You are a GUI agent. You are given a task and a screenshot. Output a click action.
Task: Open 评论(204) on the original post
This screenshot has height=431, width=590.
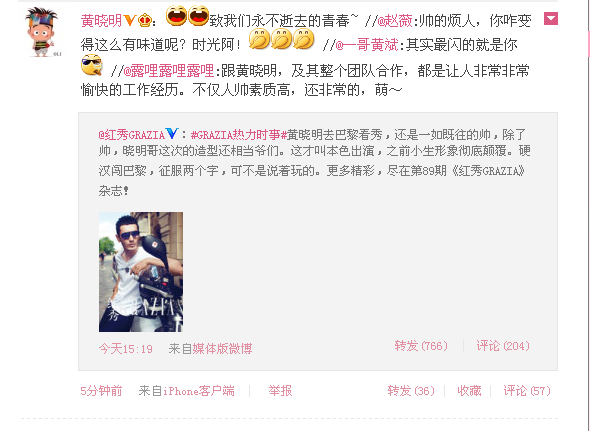pyautogui.click(x=503, y=346)
